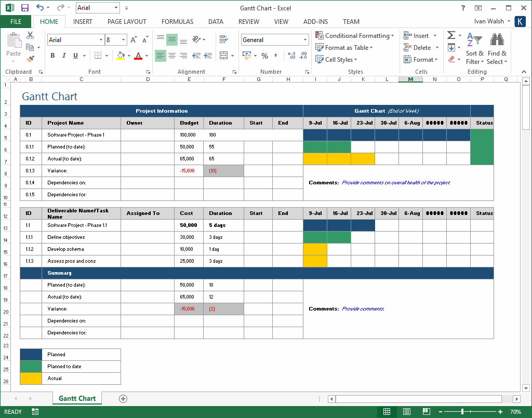This screenshot has width=532, height=418.
Task: Increase decimal places with the toolbar icon
Action: [291, 56]
